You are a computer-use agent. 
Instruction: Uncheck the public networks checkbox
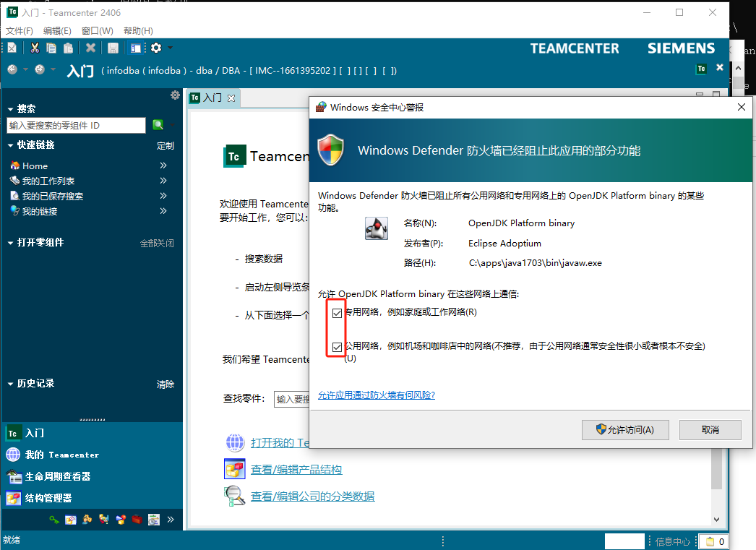[x=337, y=347]
